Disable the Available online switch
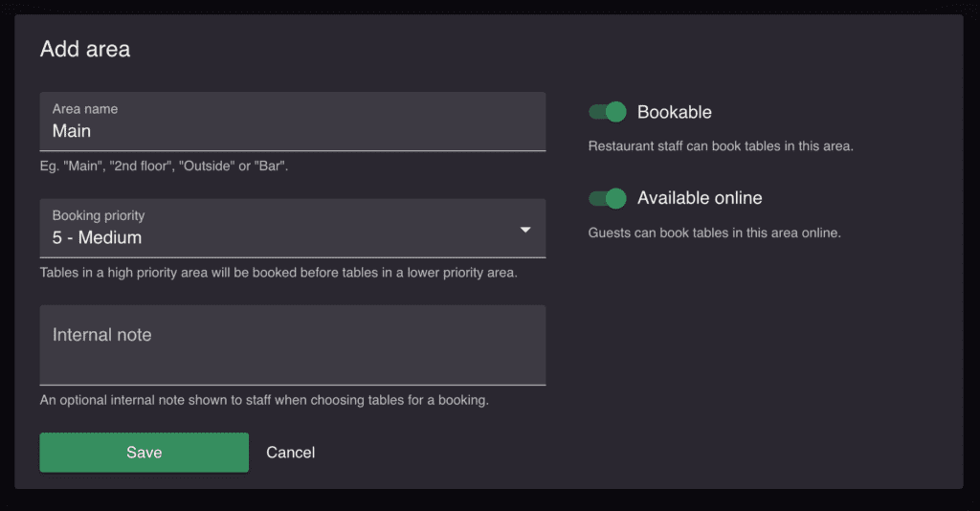 coord(608,199)
